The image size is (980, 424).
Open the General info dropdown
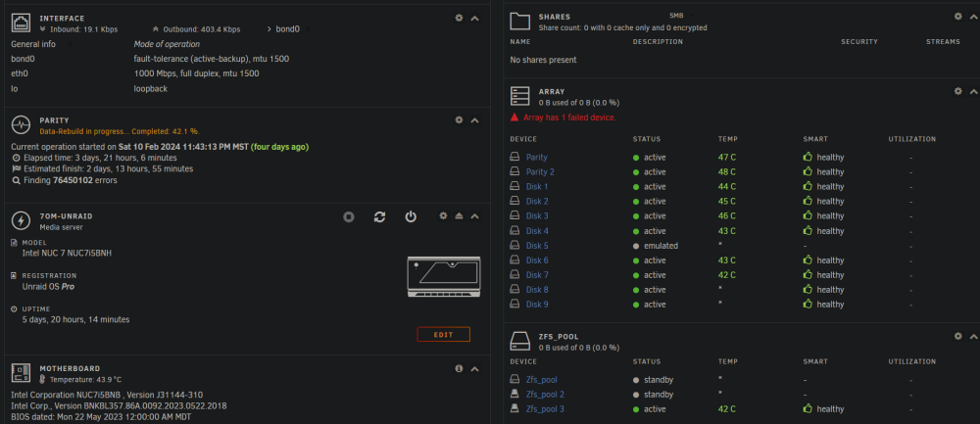[41, 44]
